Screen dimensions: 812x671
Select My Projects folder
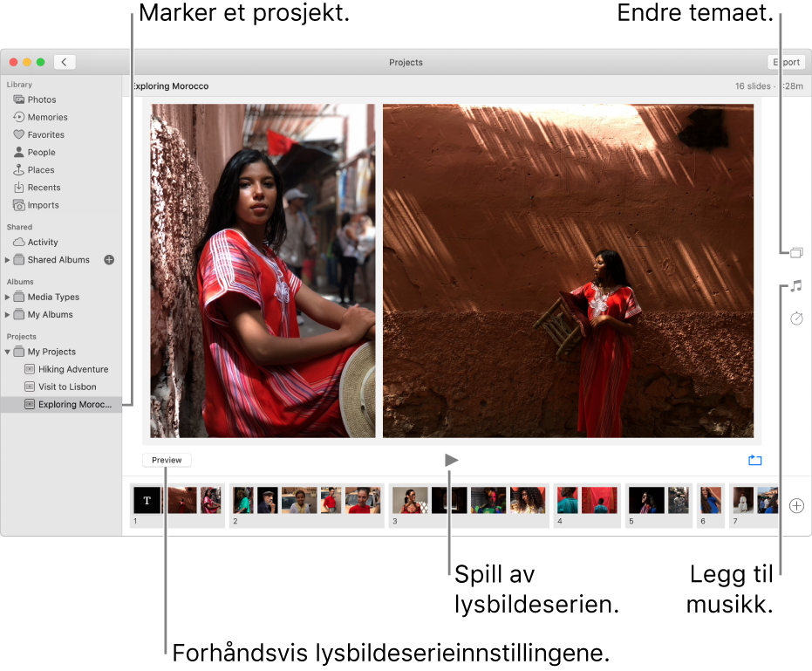click(x=51, y=352)
